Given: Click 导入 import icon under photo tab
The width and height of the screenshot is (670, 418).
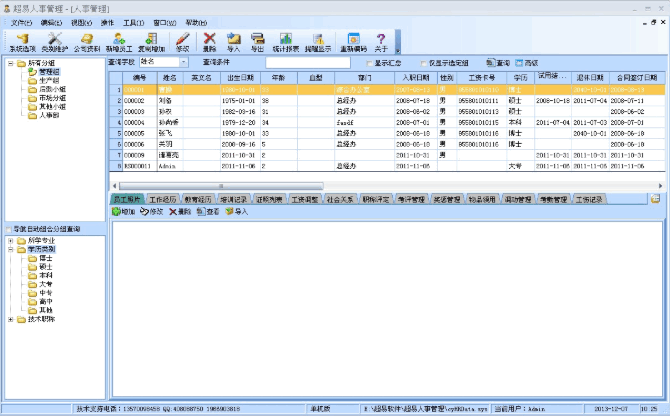Looking at the screenshot, I should click(236, 212).
